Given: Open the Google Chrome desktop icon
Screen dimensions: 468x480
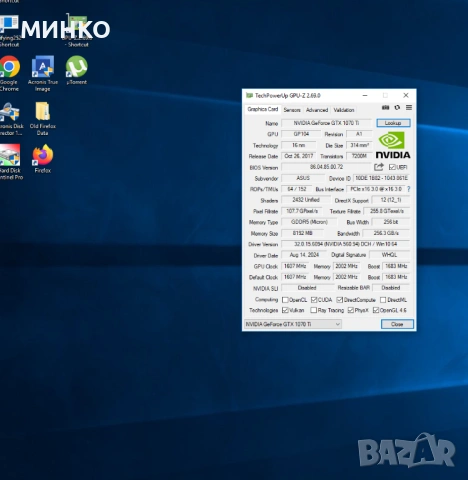Looking at the screenshot, I should (9, 74).
